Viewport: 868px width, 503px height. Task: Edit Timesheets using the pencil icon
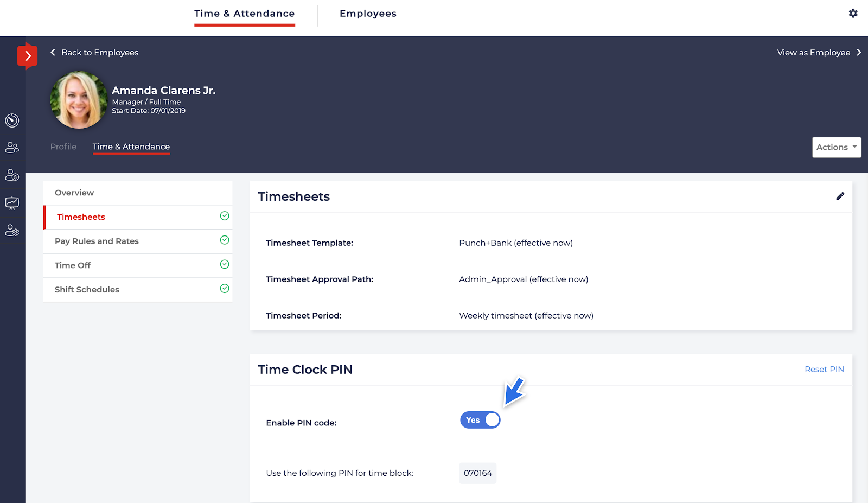click(x=840, y=196)
